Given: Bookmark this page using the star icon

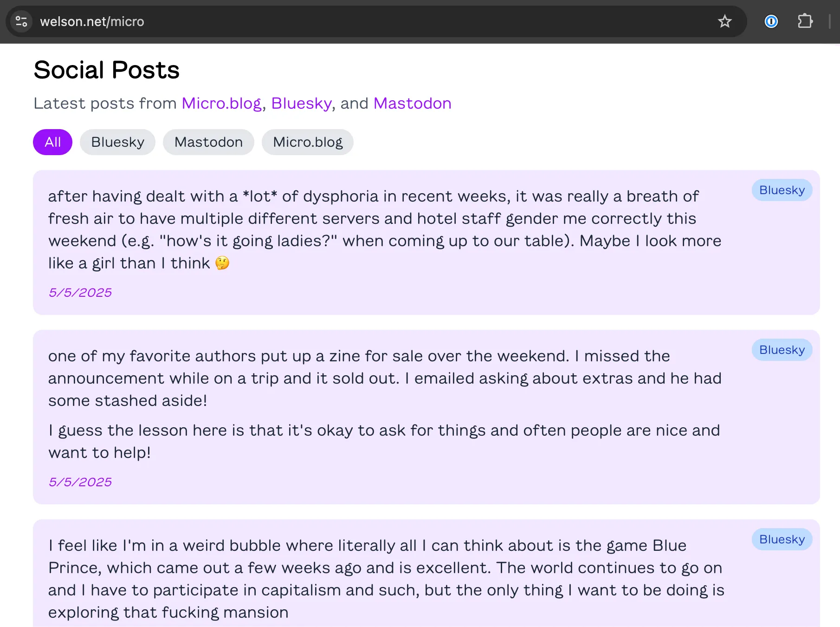Looking at the screenshot, I should [x=725, y=21].
